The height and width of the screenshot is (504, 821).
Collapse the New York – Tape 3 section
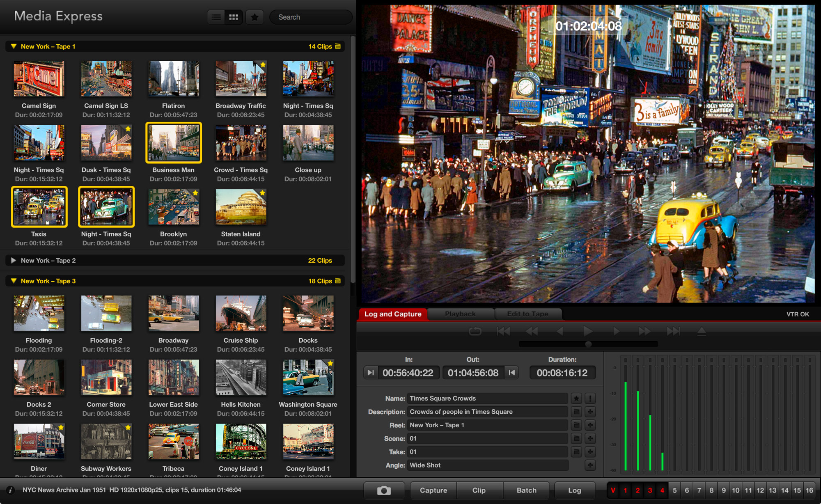[14, 281]
